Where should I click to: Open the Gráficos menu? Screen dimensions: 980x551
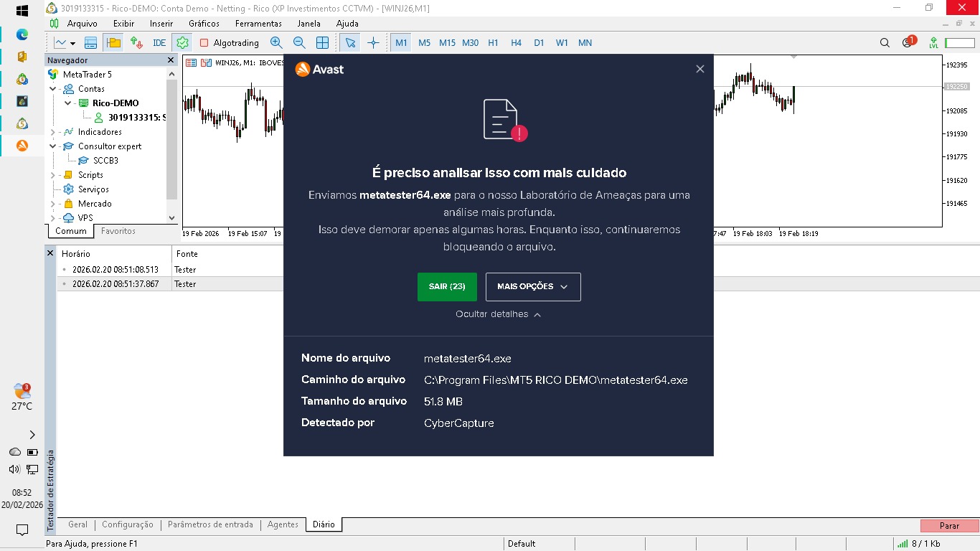pyautogui.click(x=204, y=24)
